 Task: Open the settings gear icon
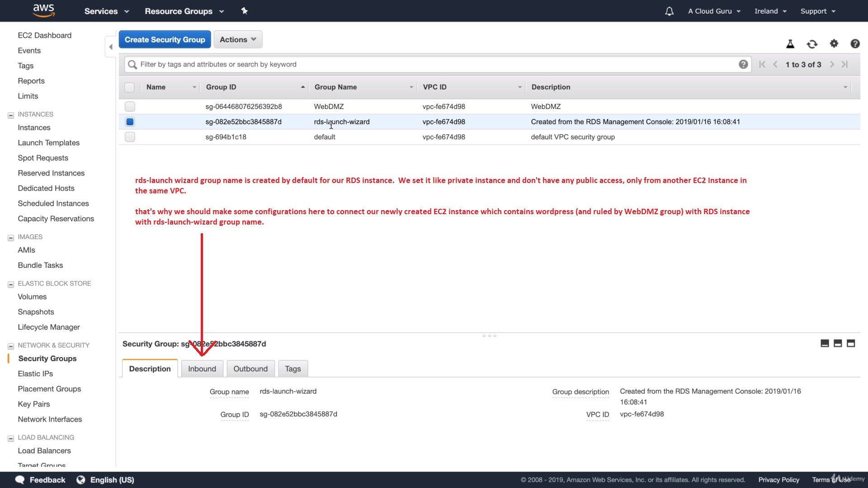pos(834,43)
